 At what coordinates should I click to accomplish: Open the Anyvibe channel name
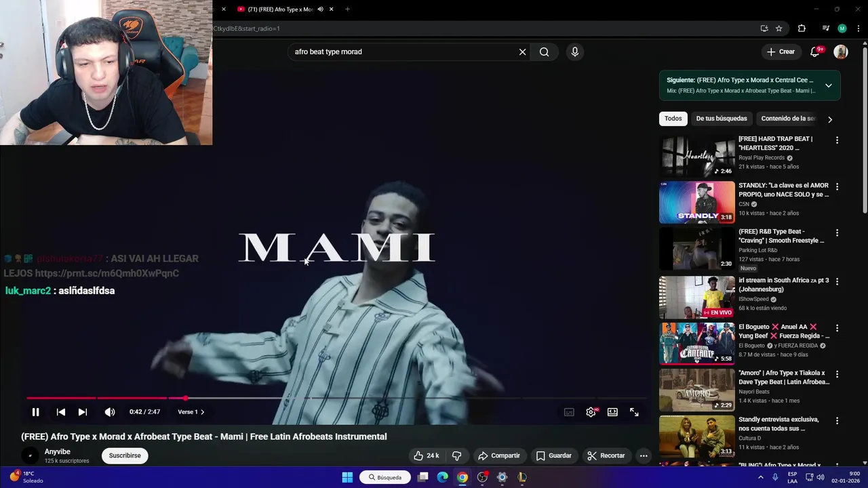tap(58, 451)
